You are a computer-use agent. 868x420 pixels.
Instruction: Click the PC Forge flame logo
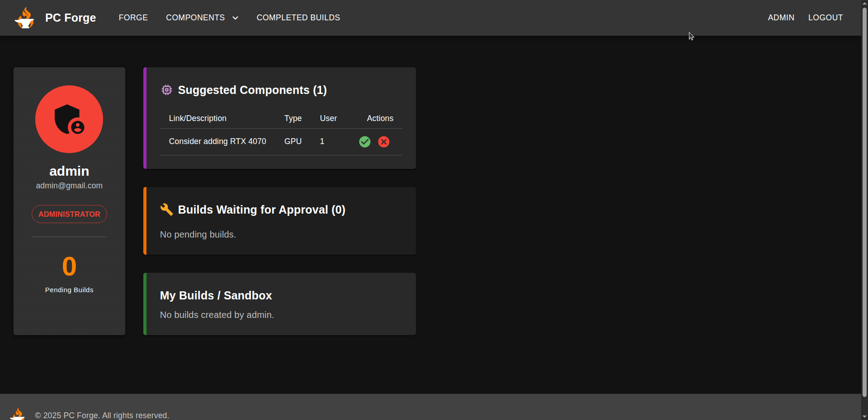coord(24,18)
